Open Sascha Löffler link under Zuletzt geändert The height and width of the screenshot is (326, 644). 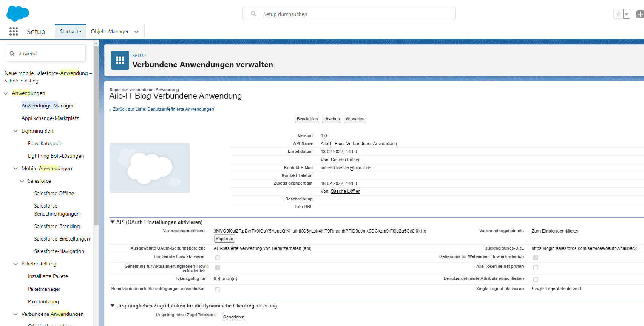[x=345, y=191]
